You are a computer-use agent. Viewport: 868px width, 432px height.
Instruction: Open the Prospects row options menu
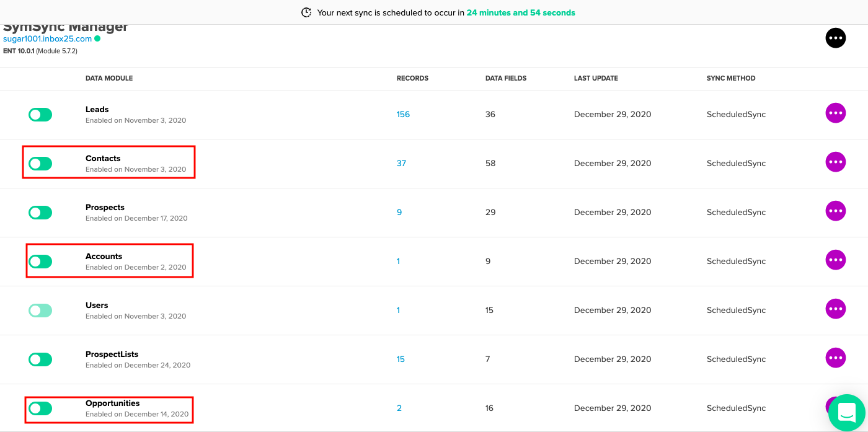coord(835,211)
